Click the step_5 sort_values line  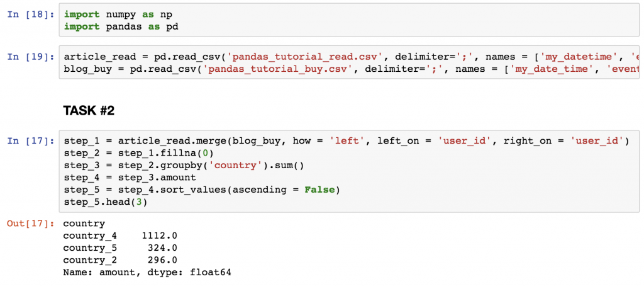(201, 190)
